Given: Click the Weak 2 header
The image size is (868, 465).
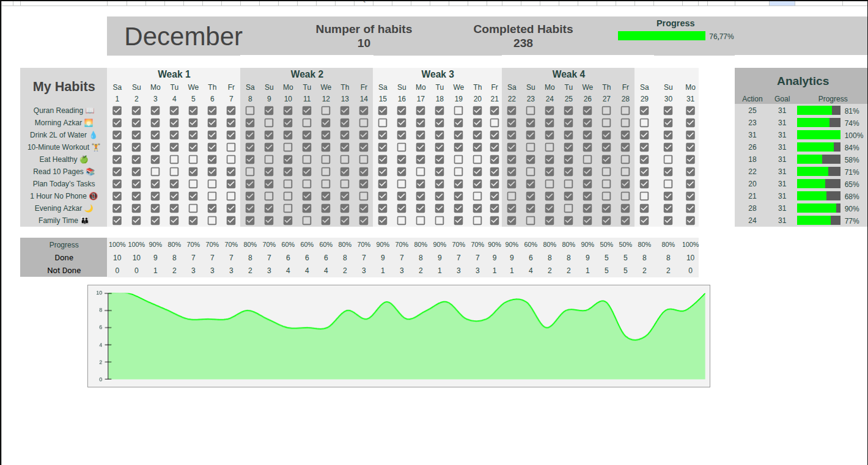Looking at the screenshot, I should (307, 74).
